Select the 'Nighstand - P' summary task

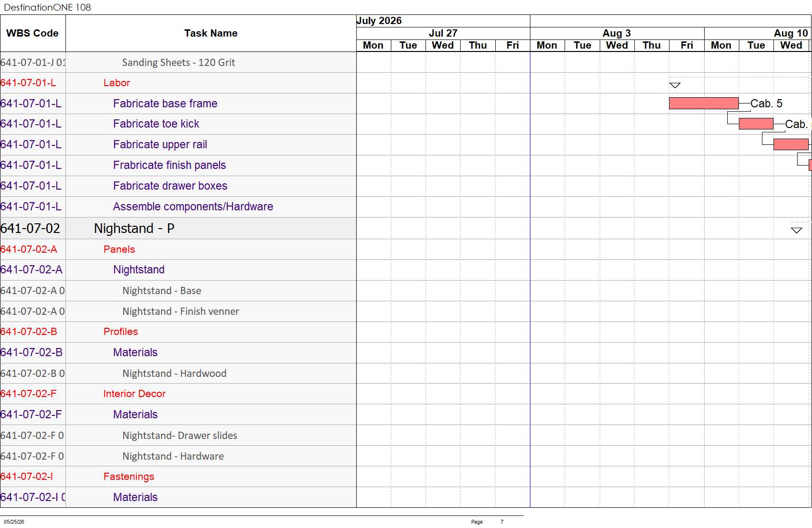134,228
